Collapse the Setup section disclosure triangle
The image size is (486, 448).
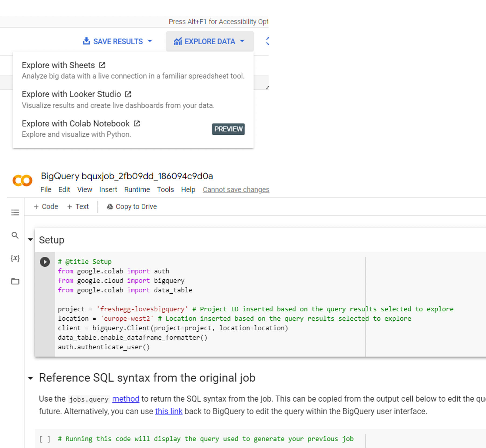[31, 240]
